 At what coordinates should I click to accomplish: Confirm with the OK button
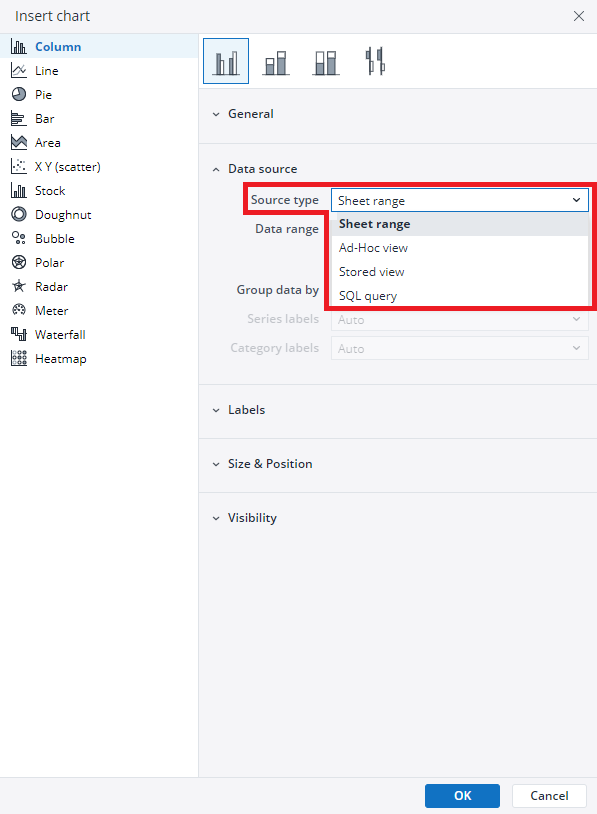[x=462, y=795]
